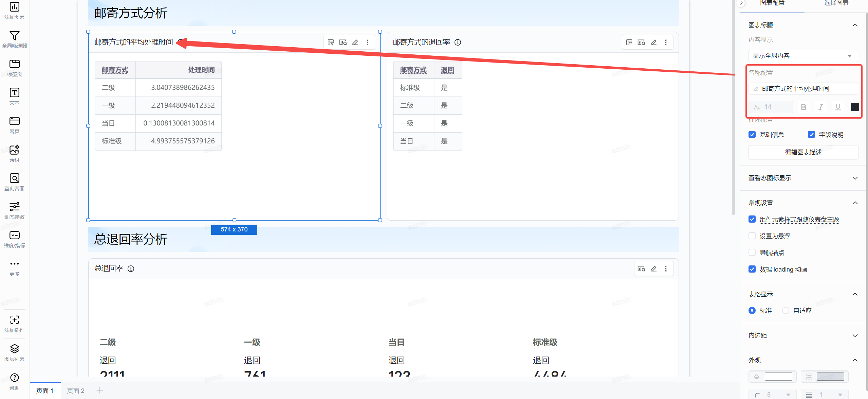The height and width of the screenshot is (399, 868).
Task: Edit the 总退回率 chart with pencil icon
Action: [x=653, y=269]
